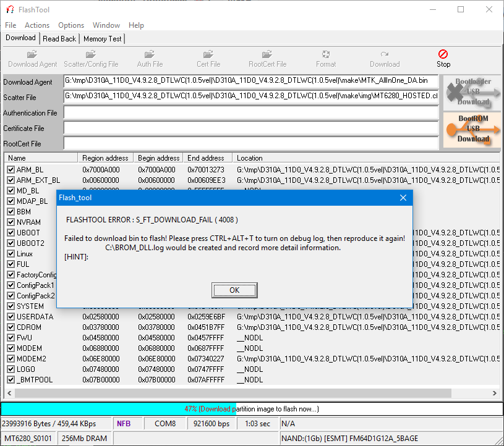Click the 47% download progress bar

pyautogui.click(x=252, y=408)
